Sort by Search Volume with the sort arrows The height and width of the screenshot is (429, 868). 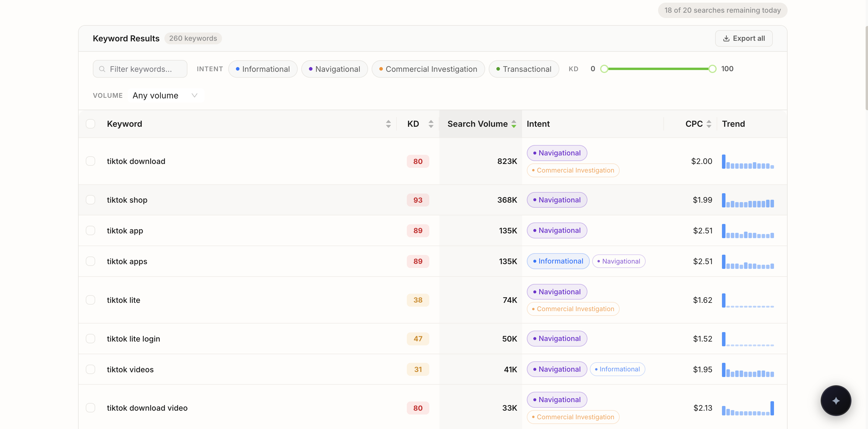(x=514, y=123)
